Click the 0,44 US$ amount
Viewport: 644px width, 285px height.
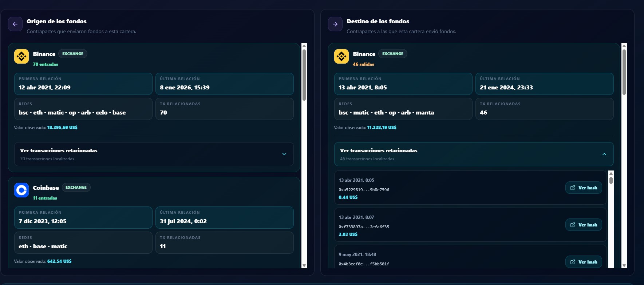pyautogui.click(x=348, y=197)
